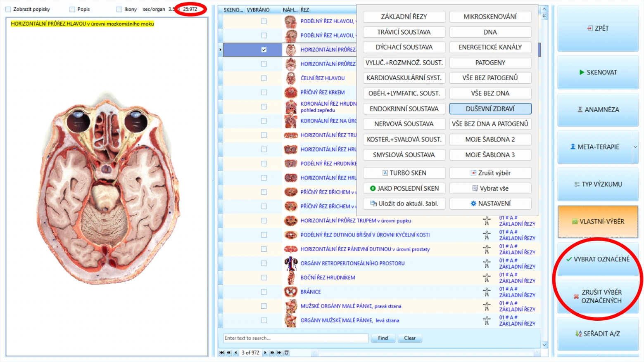Choose NERVOVÁ SOUSTAVA from the panel
The width and height of the screenshot is (644, 362).
(404, 124)
